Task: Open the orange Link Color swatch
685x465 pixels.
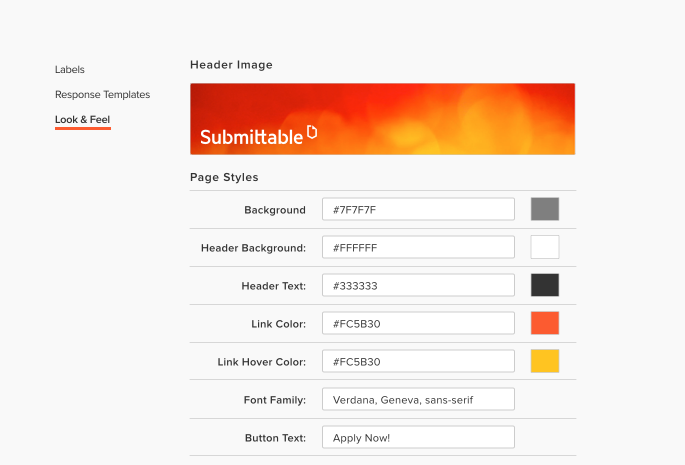Action: tap(545, 323)
